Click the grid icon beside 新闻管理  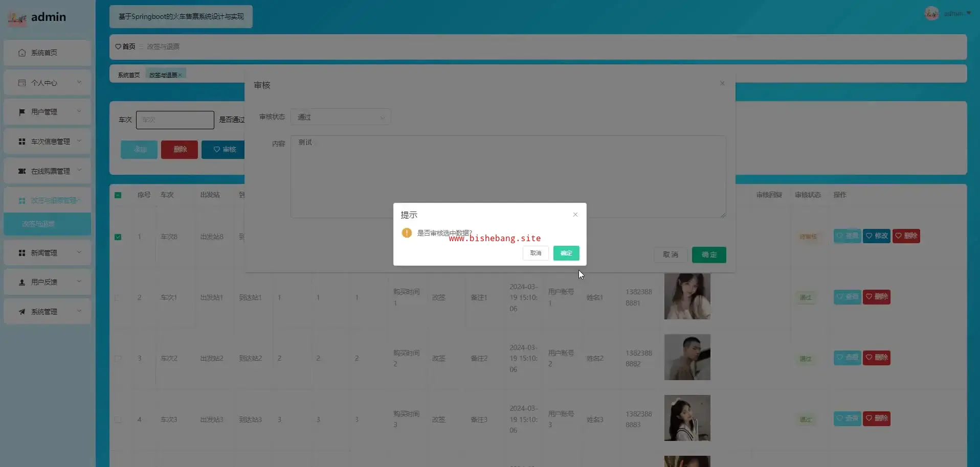coord(22,253)
